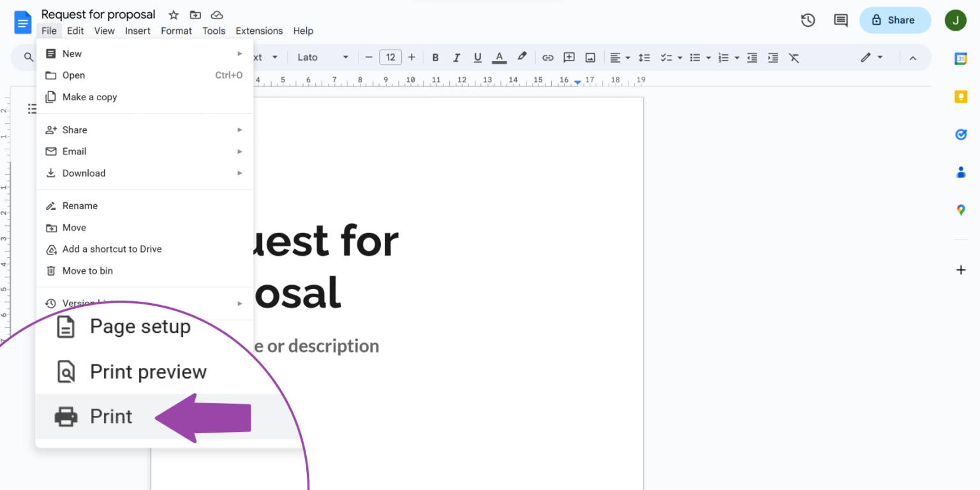Open version history clock icon
The image size is (980, 490).
807,20
